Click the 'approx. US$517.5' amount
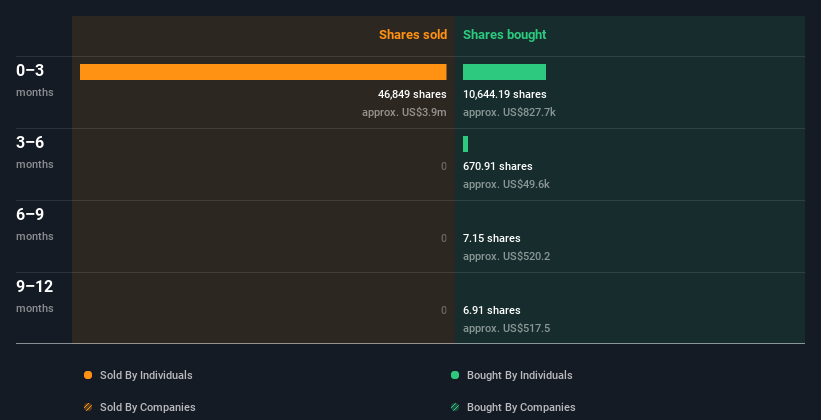 pos(506,329)
